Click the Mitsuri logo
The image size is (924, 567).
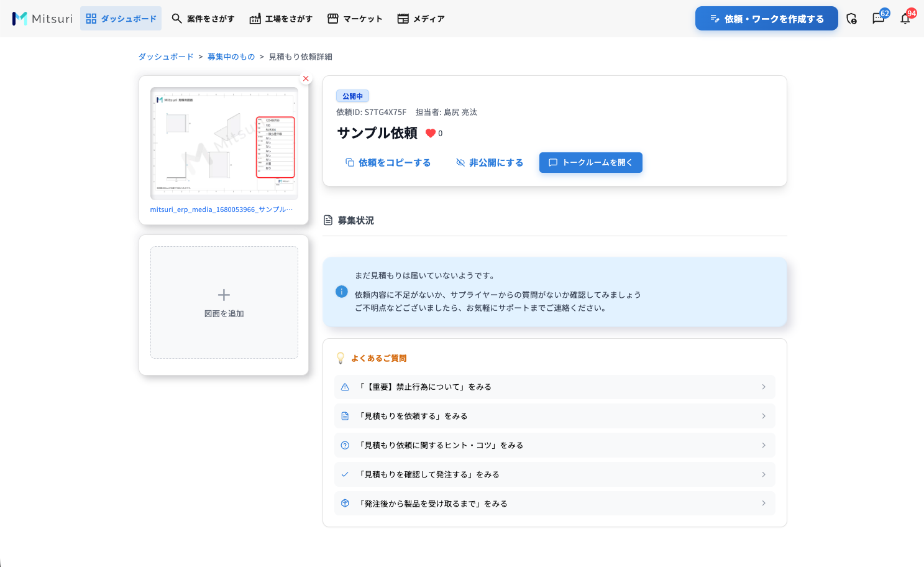(42, 19)
